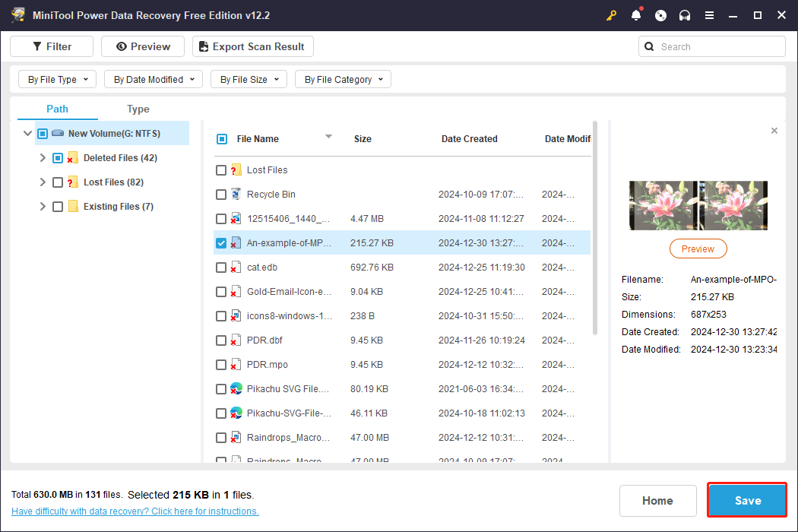Toggle the Deleted Files (42) checkbox
This screenshot has width=798, height=532.
tap(58, 158)
